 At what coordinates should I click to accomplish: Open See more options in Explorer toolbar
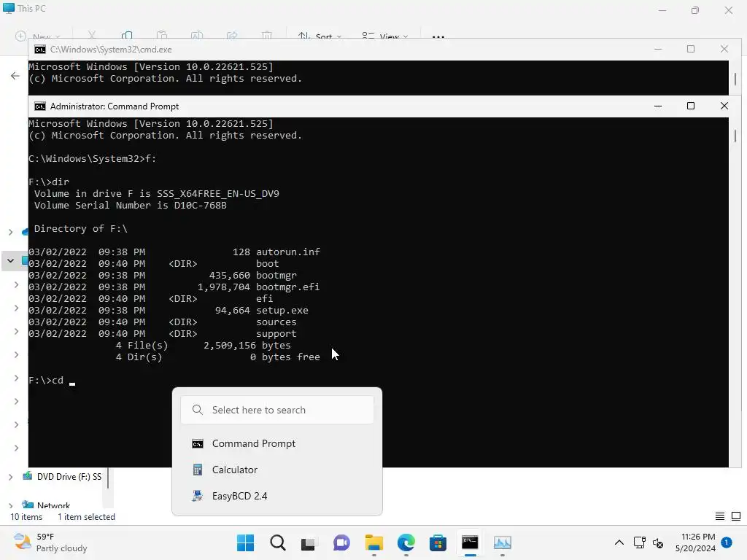click(x=438, y=36)
